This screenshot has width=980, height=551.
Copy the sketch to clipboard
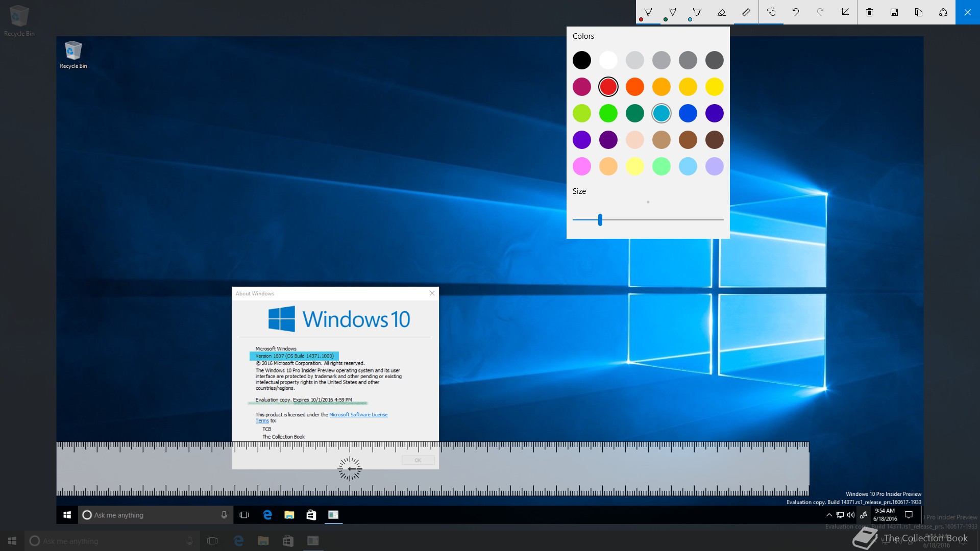pyautogui.click(x=919, y=12)
